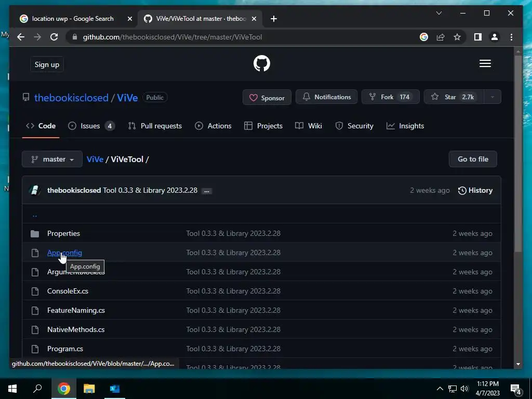Open the GitHub hamburger menu
Screen dimensions: 532x399
[x=485, y=63]
